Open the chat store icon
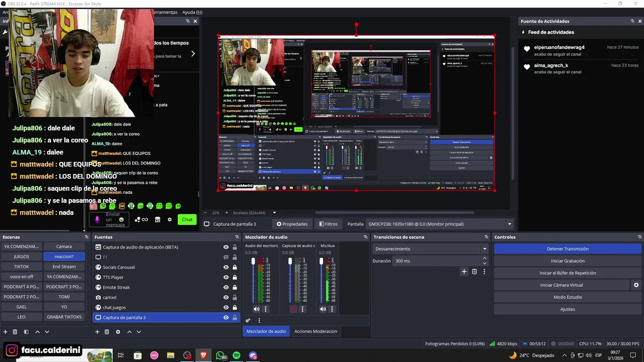Screen dimensions: 644x362 click(157, 220)
